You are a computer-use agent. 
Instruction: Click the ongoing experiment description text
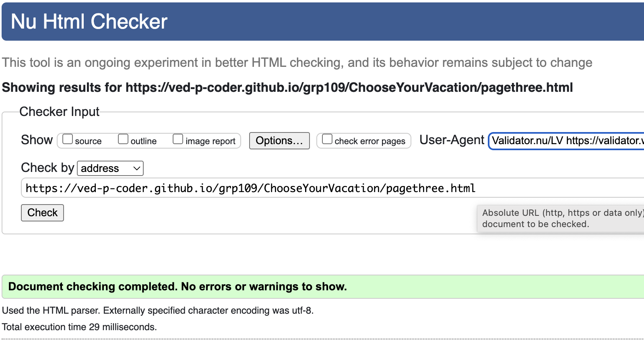coord(297,63)
